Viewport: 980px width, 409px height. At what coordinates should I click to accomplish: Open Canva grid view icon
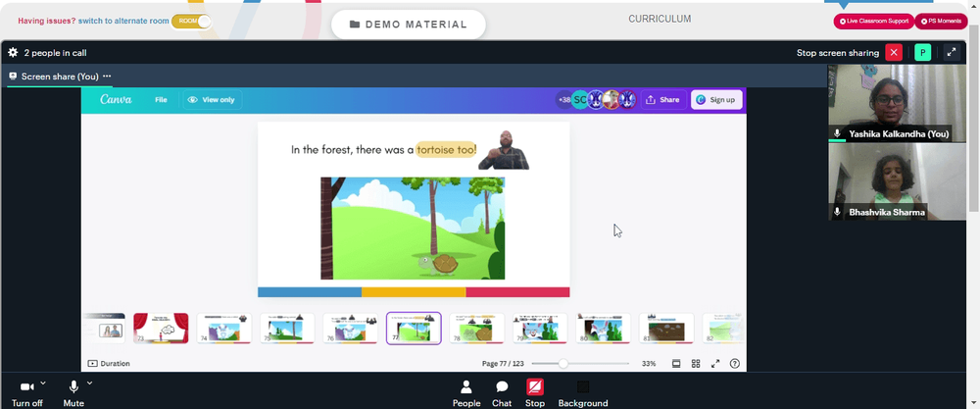(696, 363)
